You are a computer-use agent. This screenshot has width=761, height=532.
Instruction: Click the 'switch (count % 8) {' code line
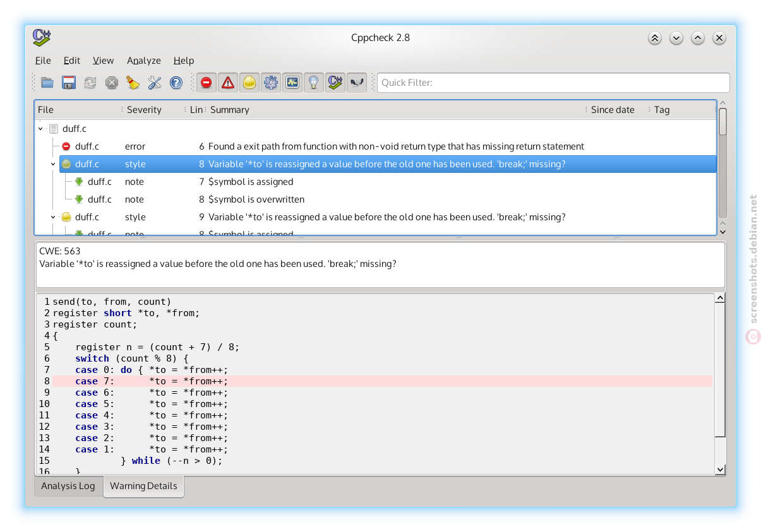(132, 358)
